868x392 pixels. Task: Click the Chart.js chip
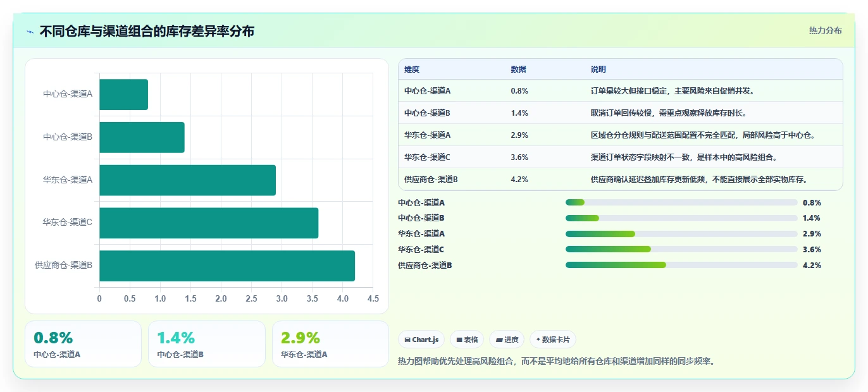tap(422, 340)
